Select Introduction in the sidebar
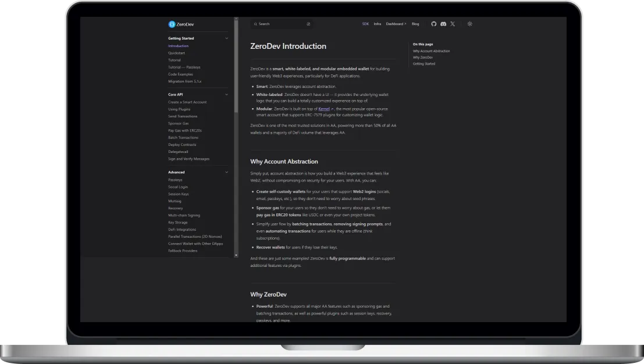The width and height of the screenshot is (644, 364). (178, 46)
